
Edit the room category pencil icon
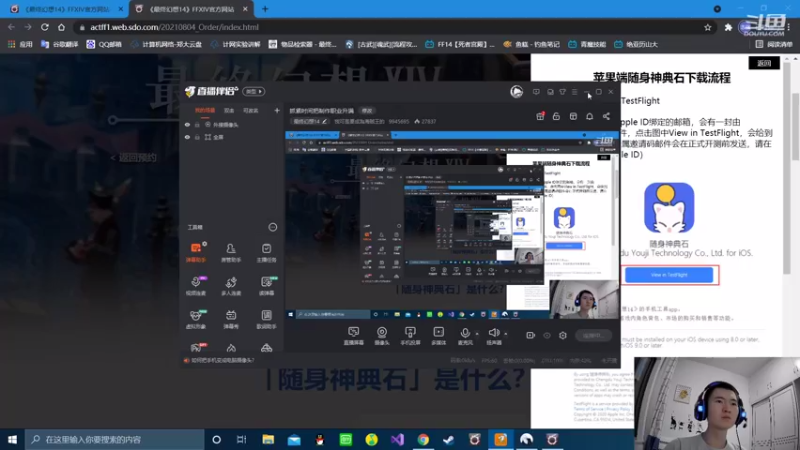[x=324, y=121]
